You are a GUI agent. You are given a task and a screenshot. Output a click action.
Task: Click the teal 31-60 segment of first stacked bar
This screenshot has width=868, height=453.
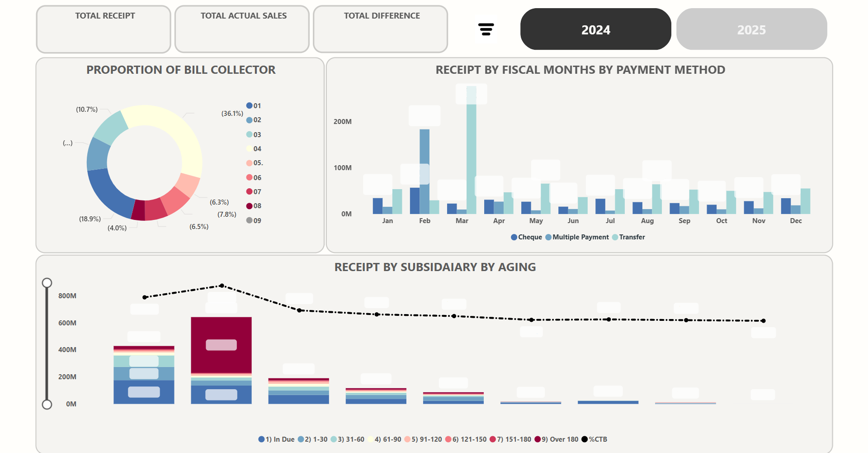144,361
